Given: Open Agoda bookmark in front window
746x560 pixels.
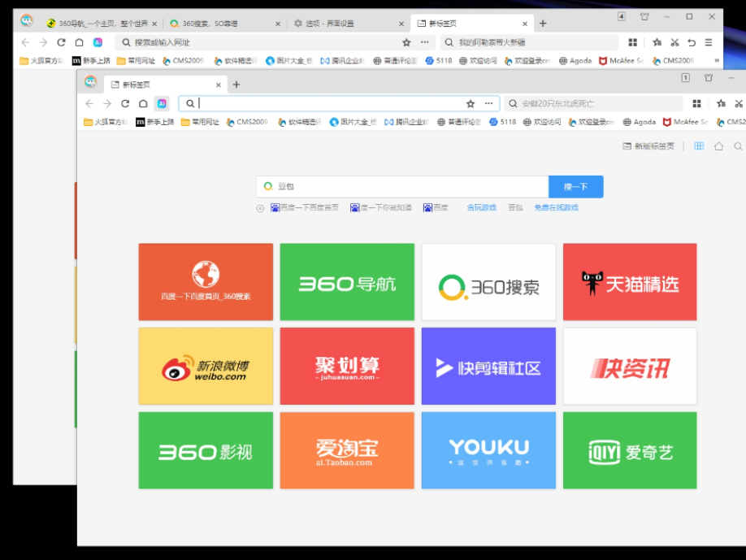Looking at the screenshot, I should point(640,122).
